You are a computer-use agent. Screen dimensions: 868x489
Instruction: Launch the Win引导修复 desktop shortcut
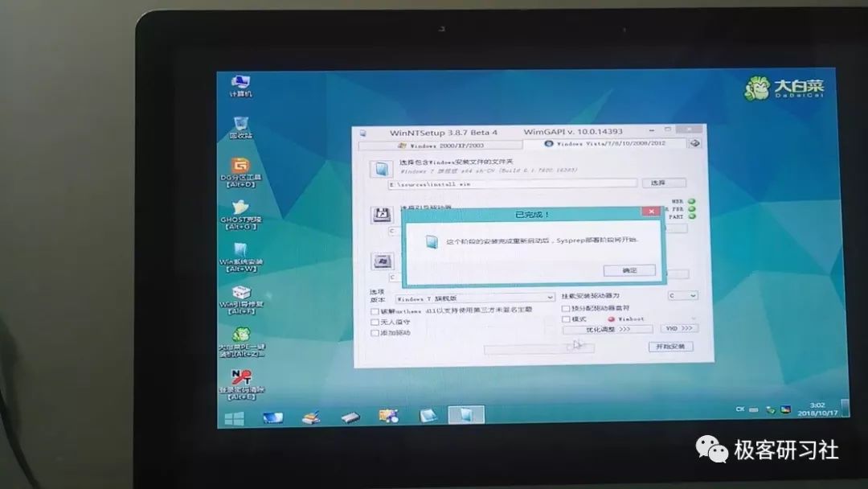241,300
